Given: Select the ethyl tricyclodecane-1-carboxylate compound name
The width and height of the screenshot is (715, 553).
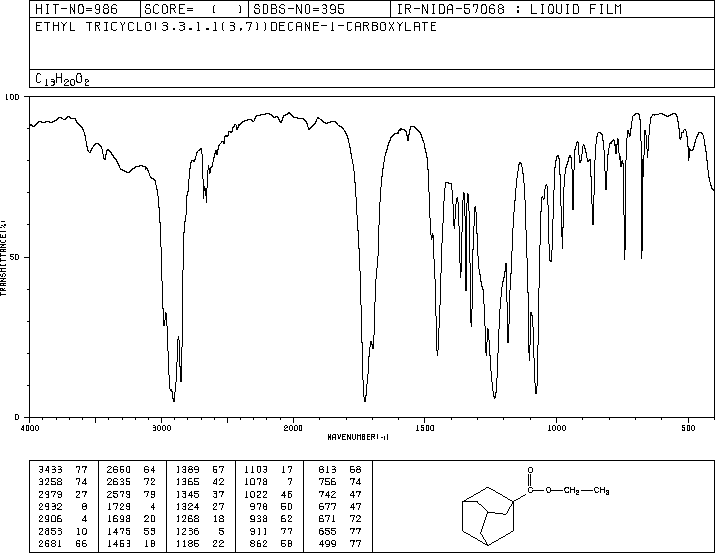Looking at the screenshot, I should (x=236, y=26).
